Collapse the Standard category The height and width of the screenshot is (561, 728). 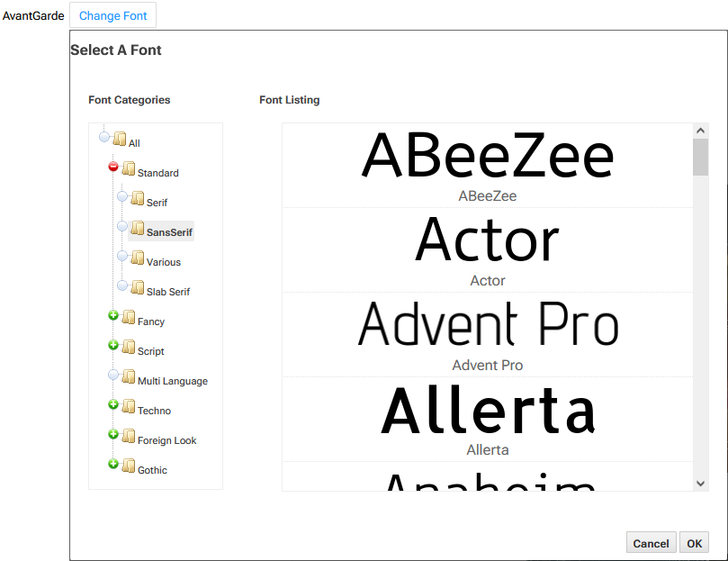coord(112,167)
